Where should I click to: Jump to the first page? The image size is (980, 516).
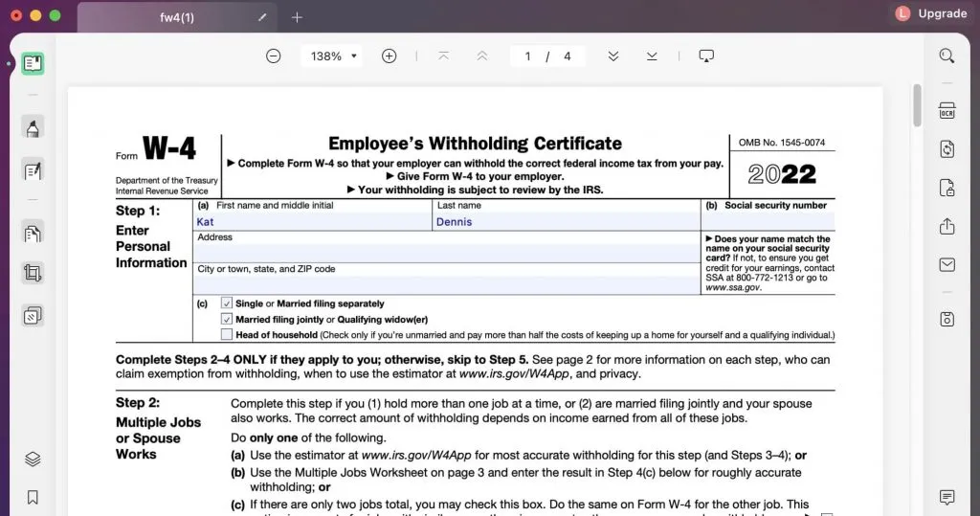[443, 56]
